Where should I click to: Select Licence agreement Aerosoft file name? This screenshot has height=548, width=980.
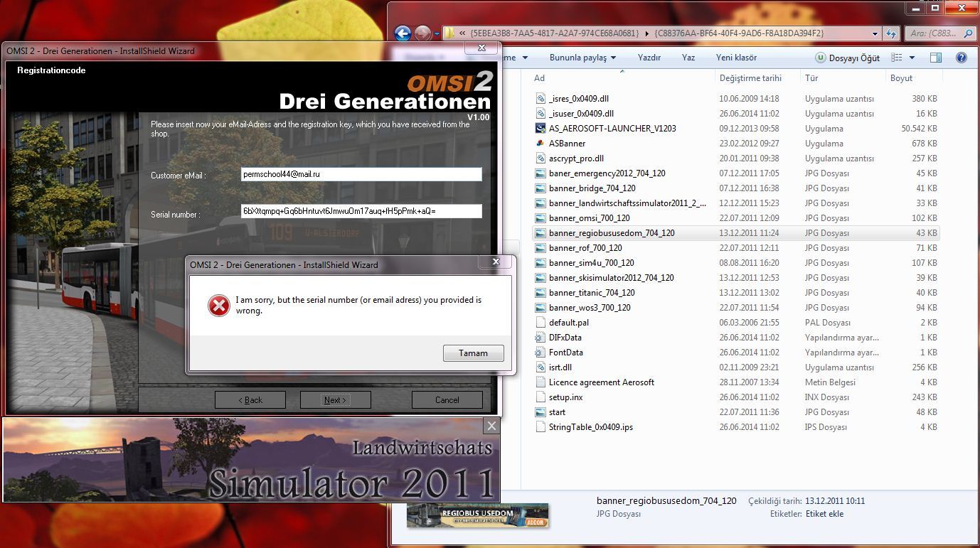[x=601, y=382]
